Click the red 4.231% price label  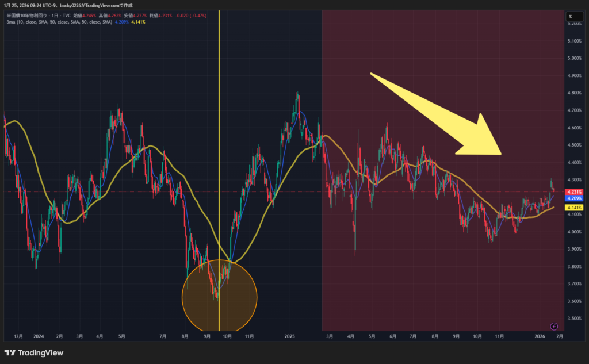click(574, 191)
